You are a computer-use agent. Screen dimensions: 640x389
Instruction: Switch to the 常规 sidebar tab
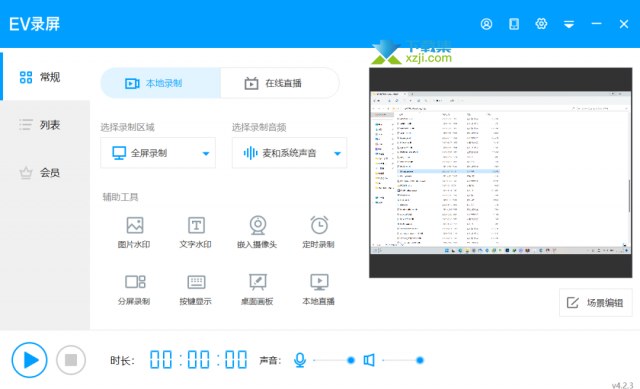point(45,76)
